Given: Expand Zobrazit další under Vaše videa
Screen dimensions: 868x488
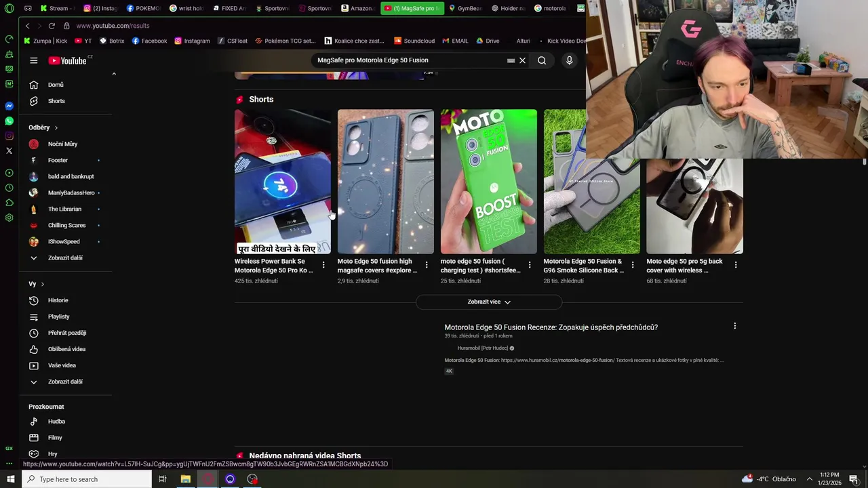Looking at the screenshot, I should point(66,382).
